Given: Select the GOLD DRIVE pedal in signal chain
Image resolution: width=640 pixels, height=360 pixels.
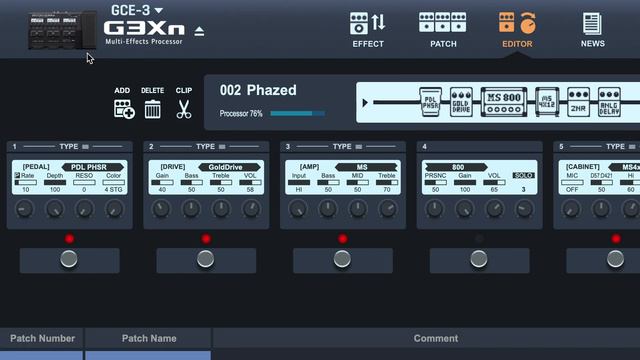Looking at the screenshot, I should point(461,102).
